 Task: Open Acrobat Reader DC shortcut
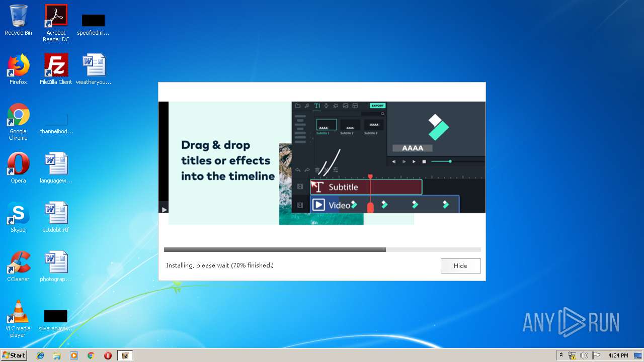click(56, 23)
